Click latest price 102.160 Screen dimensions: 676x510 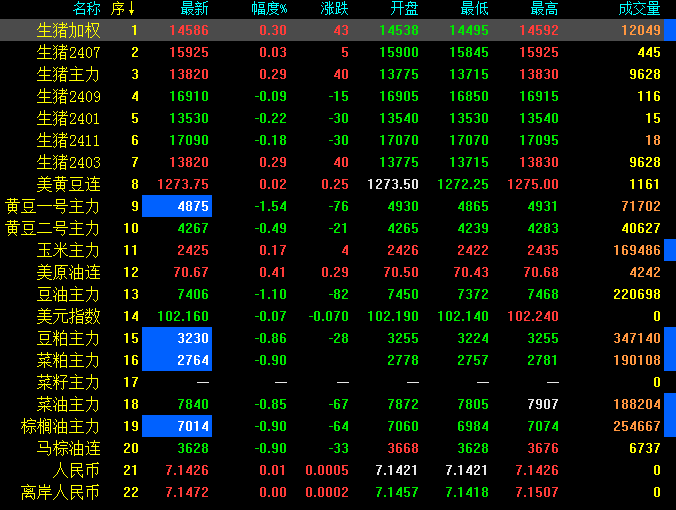coord(183,316)
